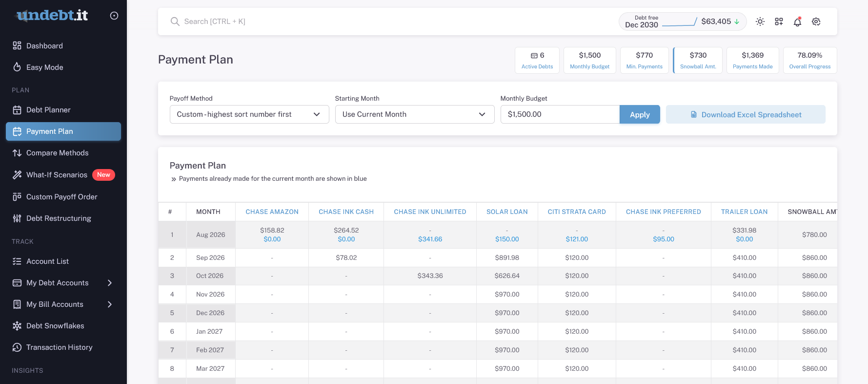Open the Payoff Method dropdown
The height and width of the screenshot is (384, 868).
[249, 114]
